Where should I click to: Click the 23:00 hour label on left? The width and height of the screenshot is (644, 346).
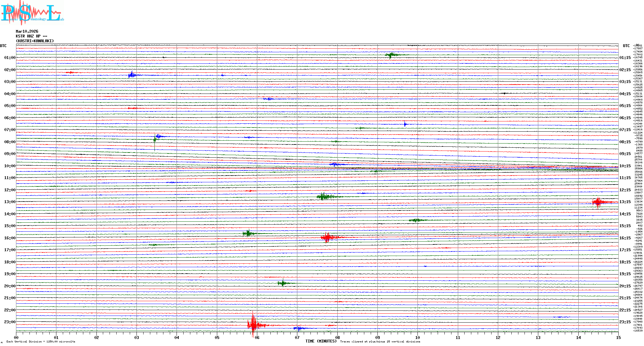[10, 322]
